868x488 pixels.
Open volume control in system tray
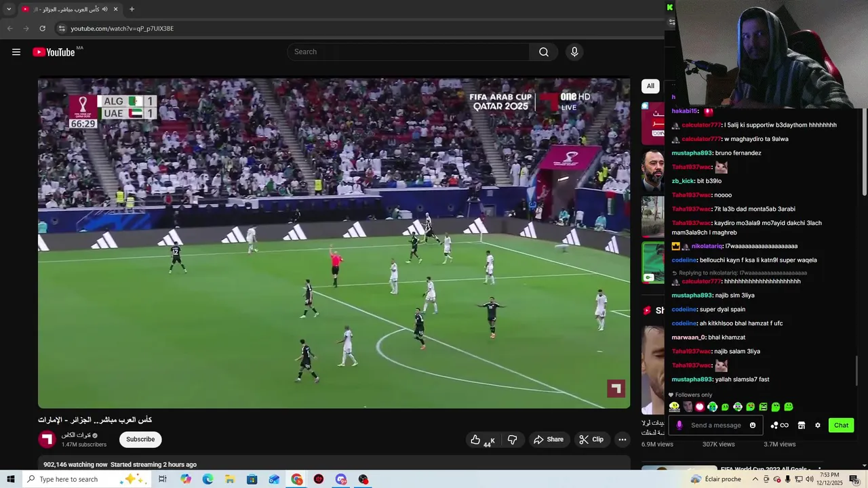pos(809,479)
